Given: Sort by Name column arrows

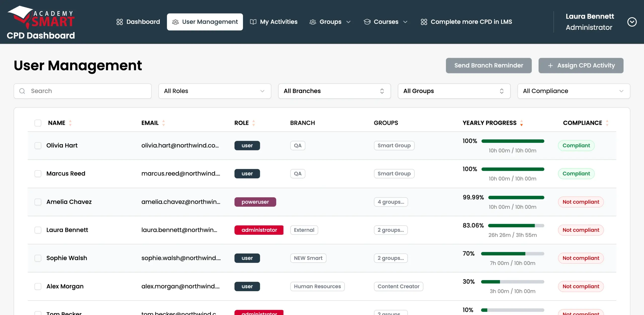Looking at the screenshot, I should click(x=70, y=123).
